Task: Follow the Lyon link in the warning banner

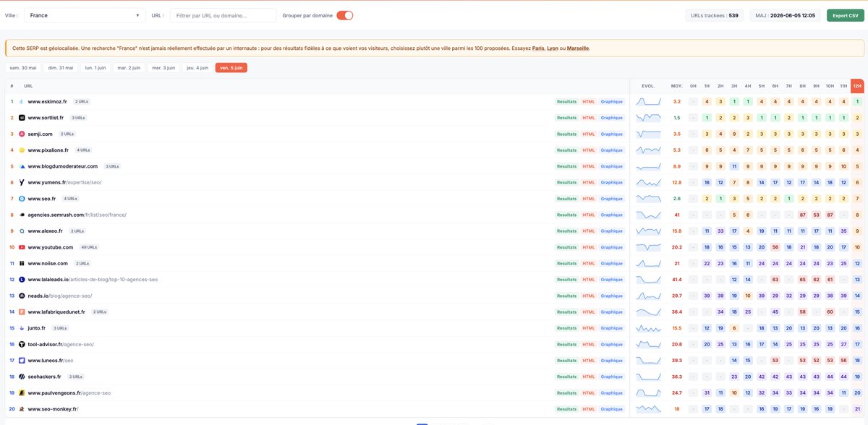Action: click(x=553, y=48)
